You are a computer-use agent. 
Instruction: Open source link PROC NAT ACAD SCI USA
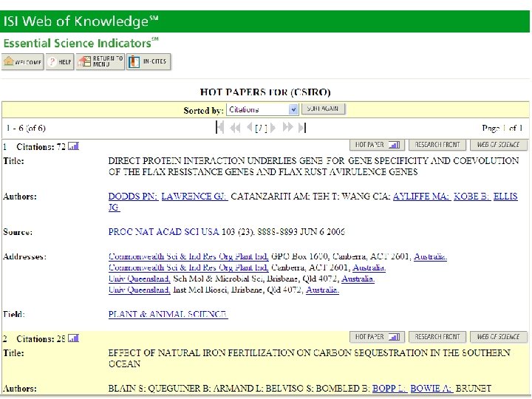coord(163,232)
